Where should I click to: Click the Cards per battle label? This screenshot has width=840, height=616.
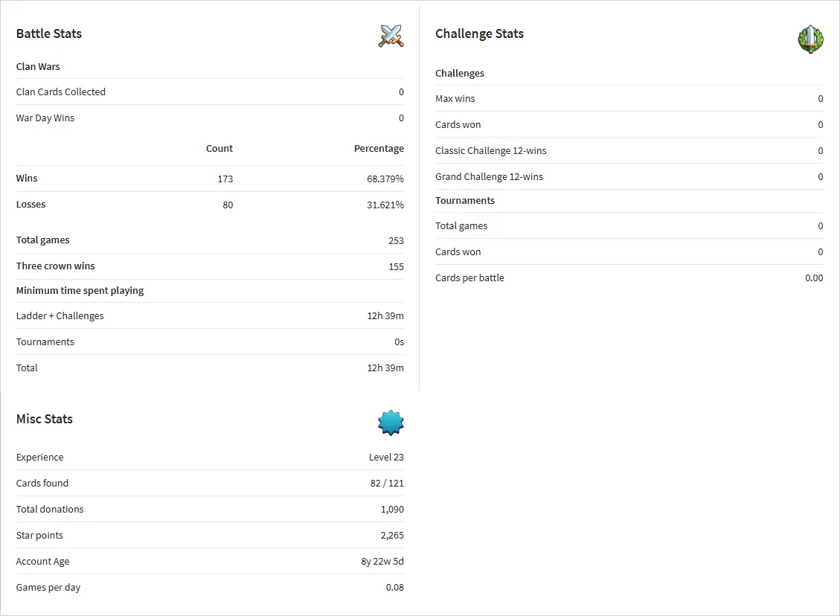[469, 277]
